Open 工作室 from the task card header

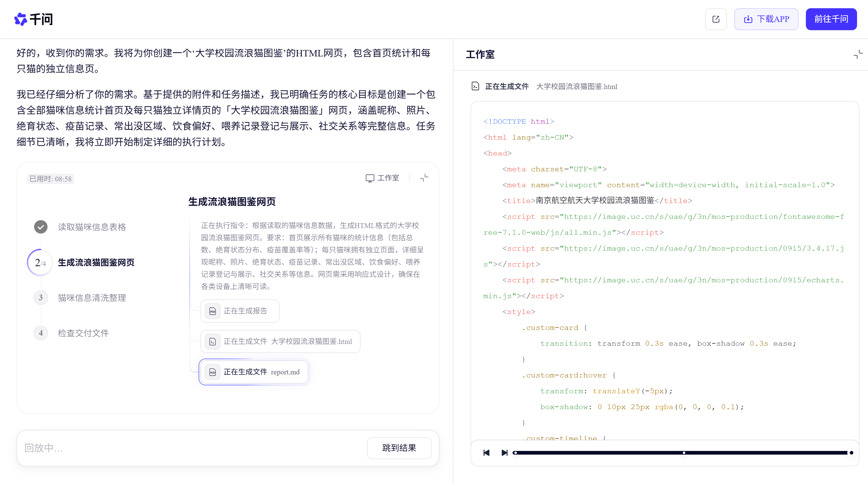tap(382, 178)
